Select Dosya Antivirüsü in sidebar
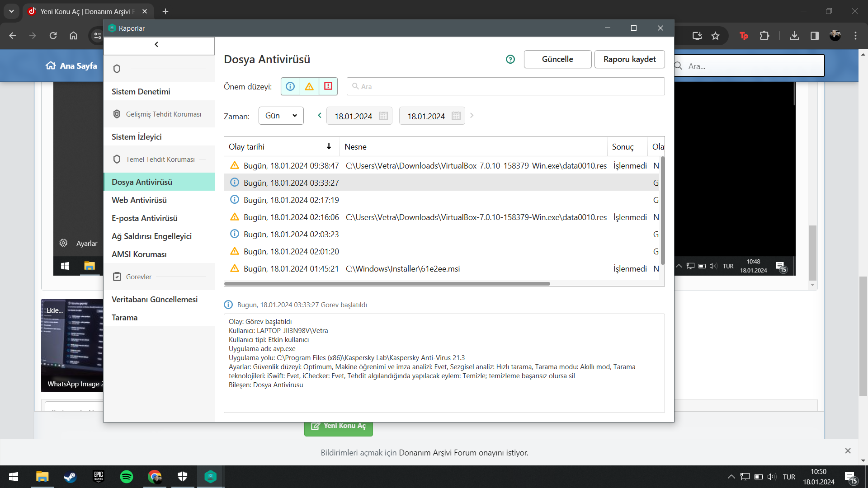 click(159, 182)
